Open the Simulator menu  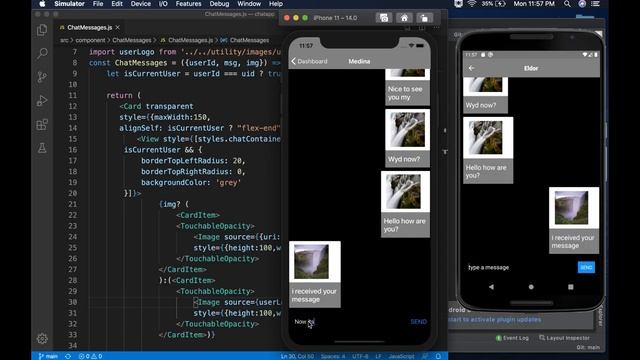pos(69,4)
